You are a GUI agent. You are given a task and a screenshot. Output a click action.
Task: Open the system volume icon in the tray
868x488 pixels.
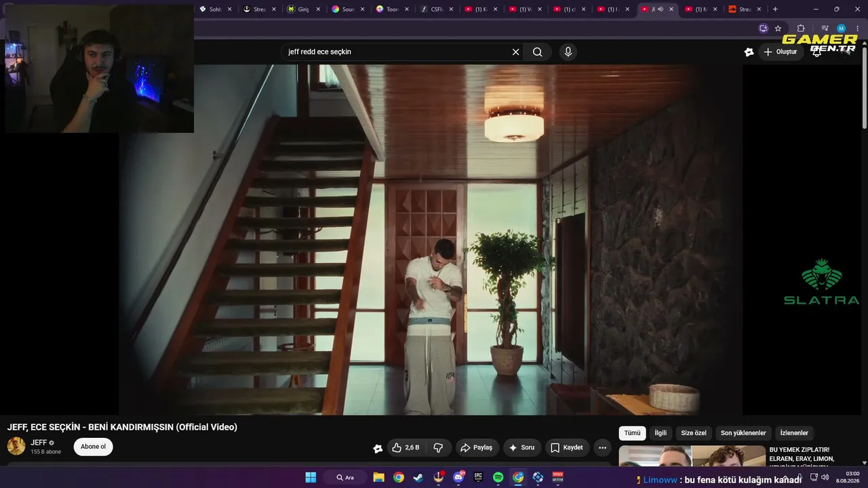(x=825, y=477)
